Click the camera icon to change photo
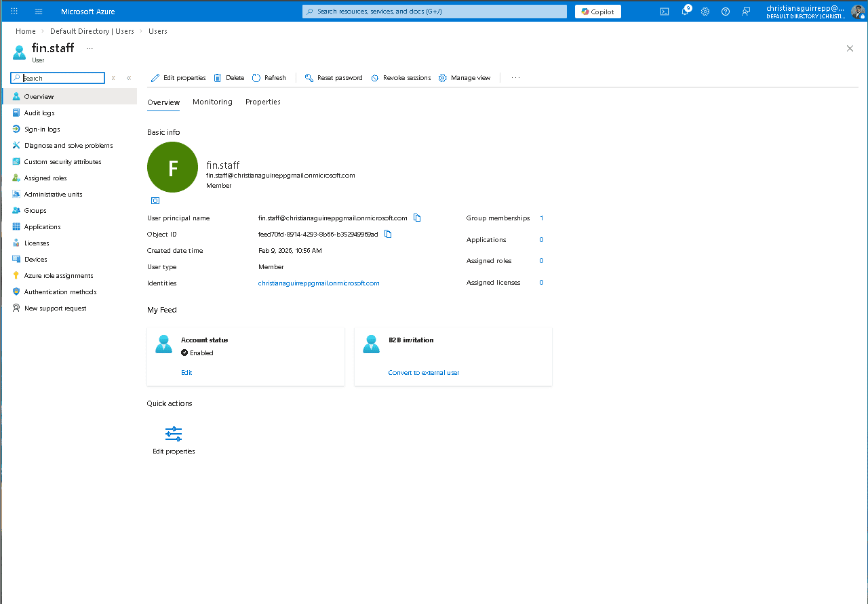This screenshot has height=604, width=868. [x=155, y=201]
